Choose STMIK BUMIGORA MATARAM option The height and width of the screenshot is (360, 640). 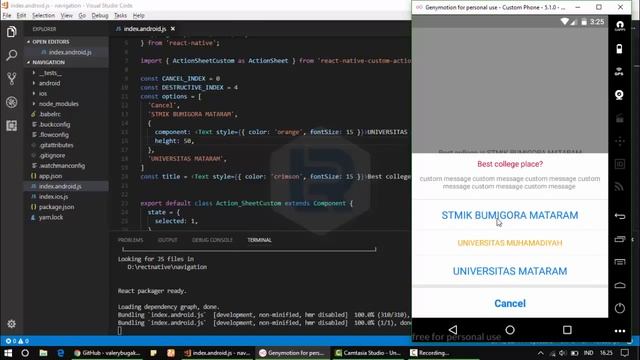[x=510, y=215]
